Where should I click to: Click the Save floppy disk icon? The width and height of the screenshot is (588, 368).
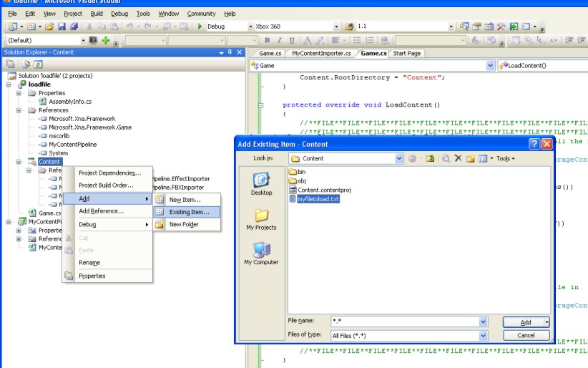coord(62,26)
